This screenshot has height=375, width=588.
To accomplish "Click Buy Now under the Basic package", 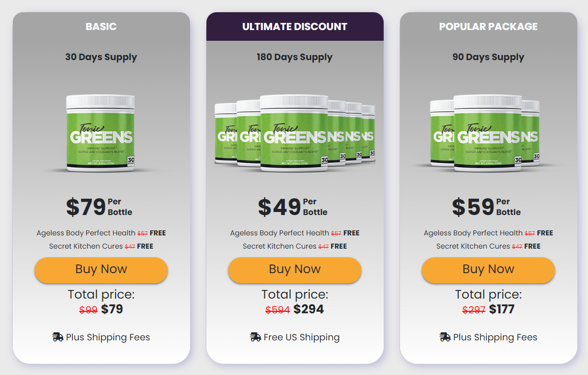I will click(101, 270).
